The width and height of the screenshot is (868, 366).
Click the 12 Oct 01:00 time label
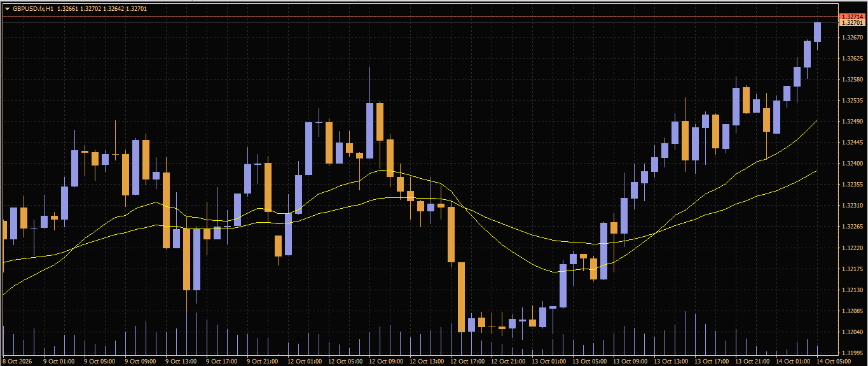click(304, 362)
